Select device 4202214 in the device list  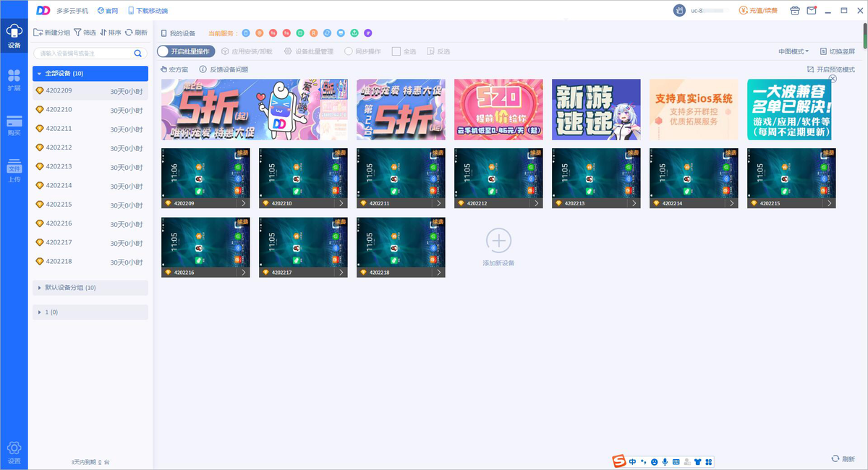90,186
